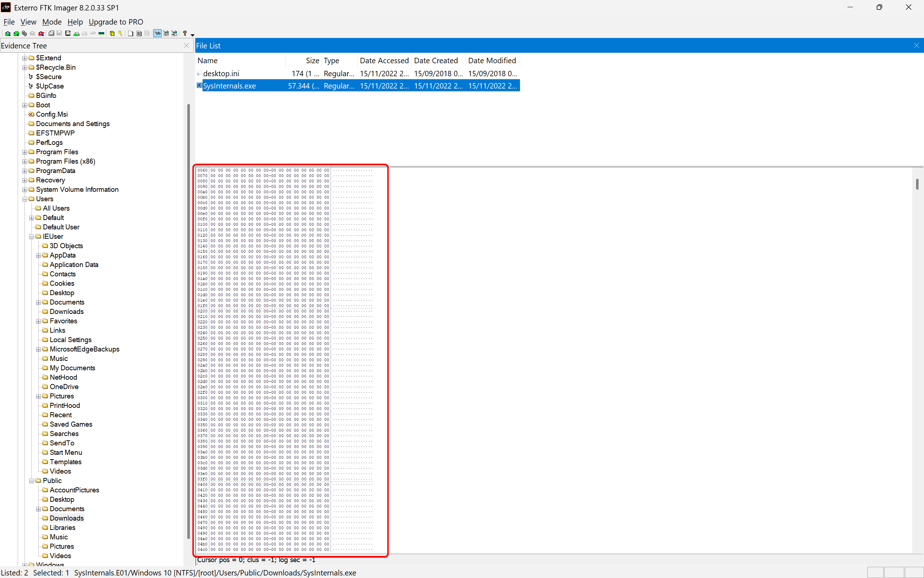Click the Export Files blank page icon
The width and height of the screenshot is (924, 578).
(x=131, y=34)
